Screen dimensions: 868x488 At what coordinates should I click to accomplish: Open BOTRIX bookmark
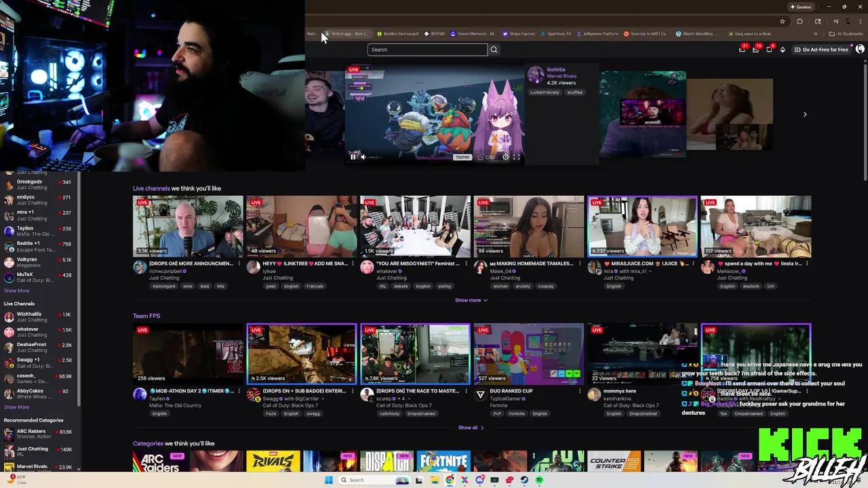pos(435,34)
